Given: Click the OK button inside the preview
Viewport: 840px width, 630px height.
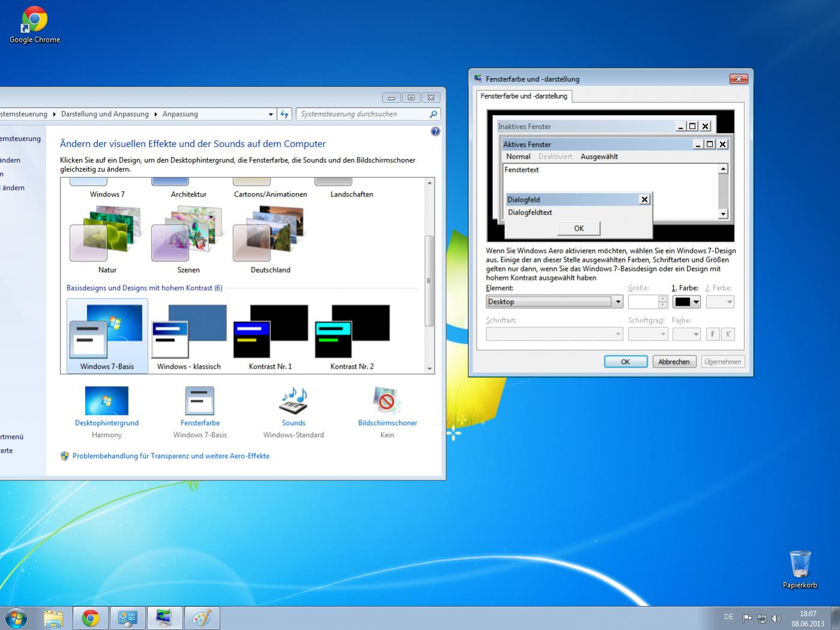Looking at the screenshot, I should click(579, 228).
